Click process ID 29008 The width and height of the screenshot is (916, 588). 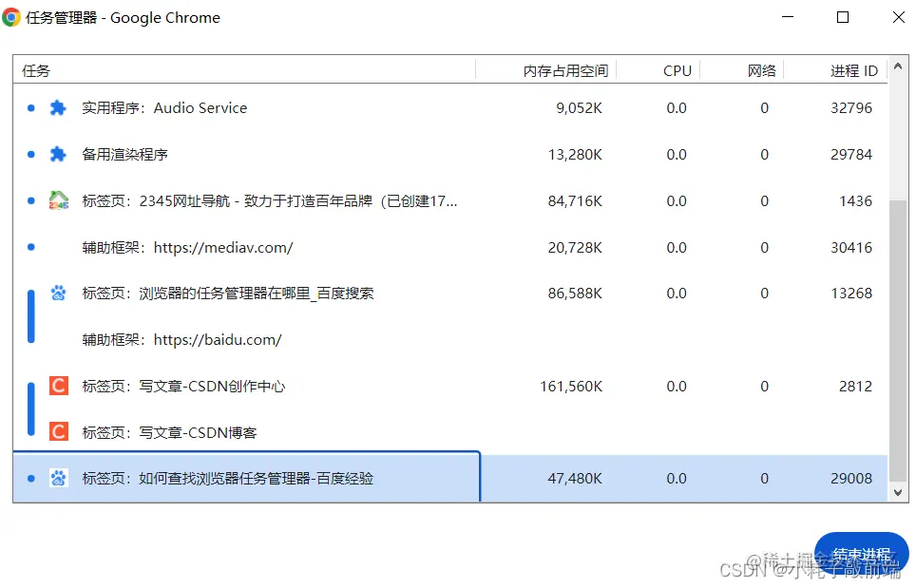(851, 478)
